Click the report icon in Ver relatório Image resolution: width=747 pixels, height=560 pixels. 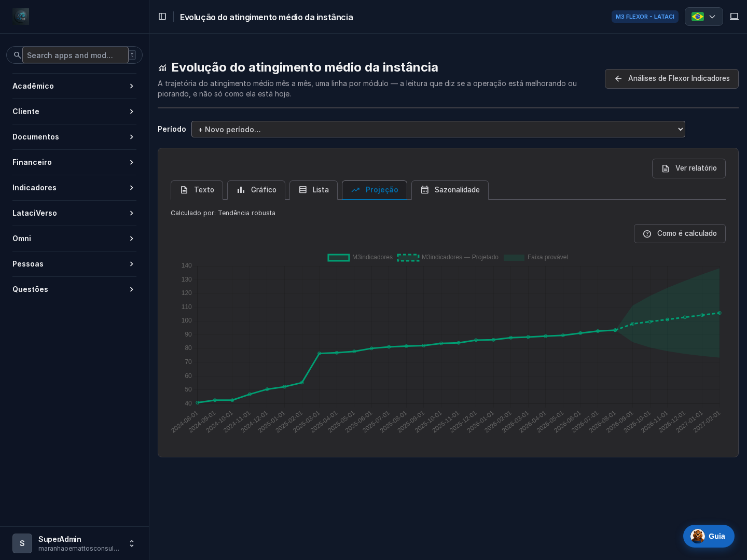point(666,169)
